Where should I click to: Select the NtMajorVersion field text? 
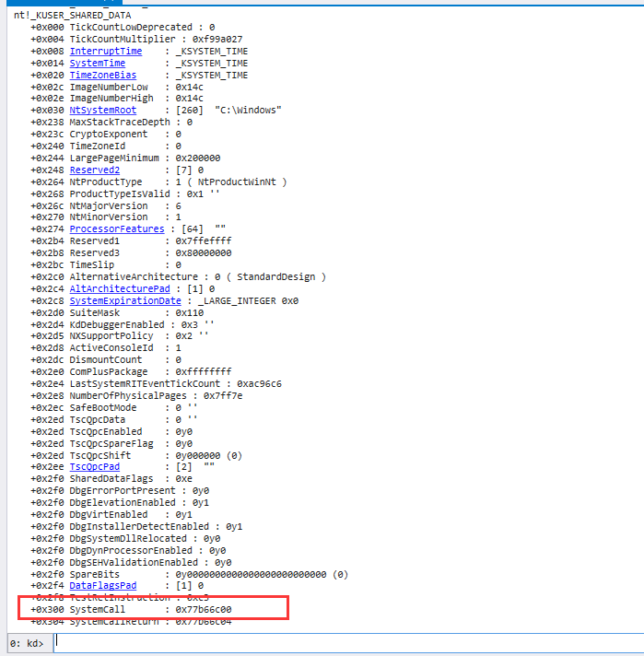coord(109,205)
